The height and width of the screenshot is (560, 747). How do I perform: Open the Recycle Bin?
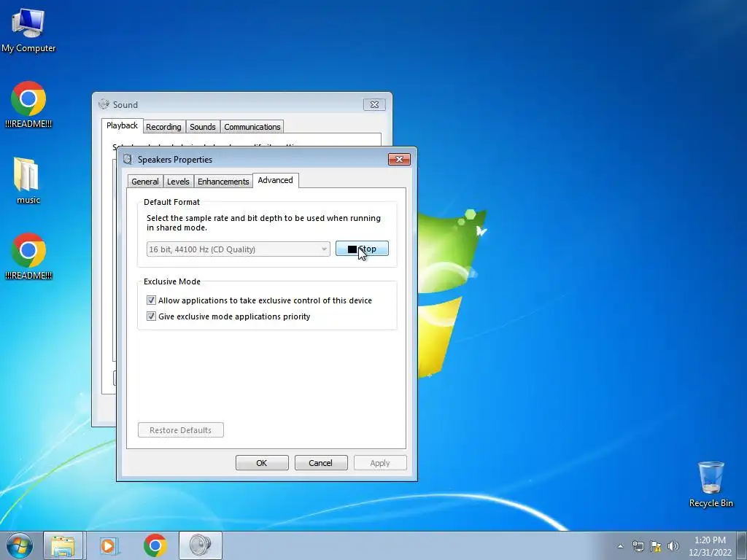[x=711, y=484]
